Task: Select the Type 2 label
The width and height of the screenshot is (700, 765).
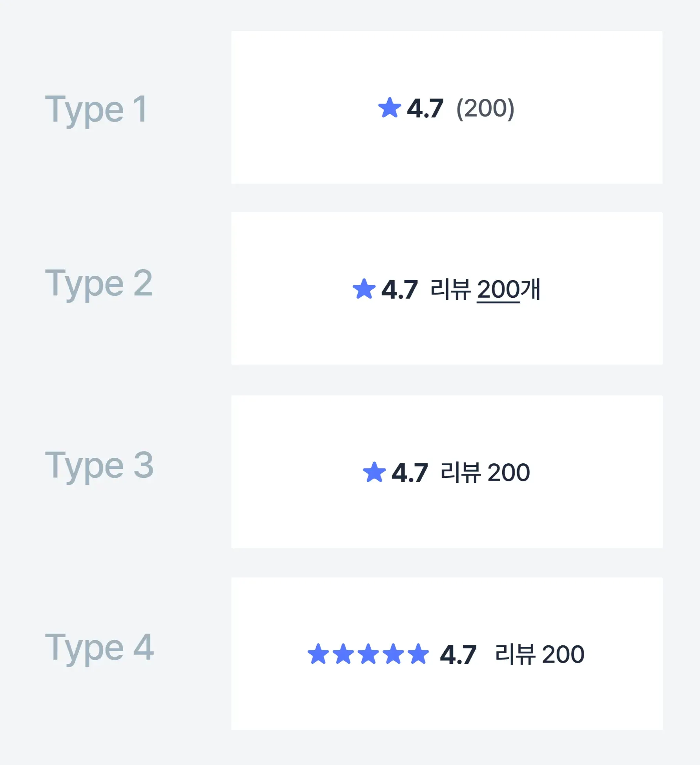Action: click(98, 283)
